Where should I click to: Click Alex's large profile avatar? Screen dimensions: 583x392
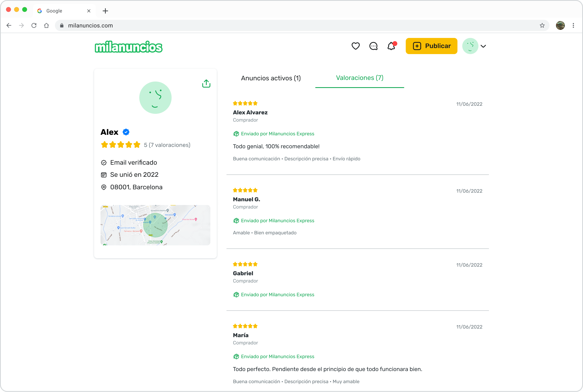coord(155,98)
